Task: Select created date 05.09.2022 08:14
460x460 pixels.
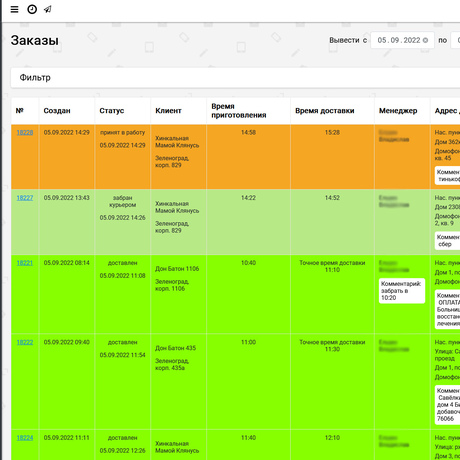Action: 67,263
